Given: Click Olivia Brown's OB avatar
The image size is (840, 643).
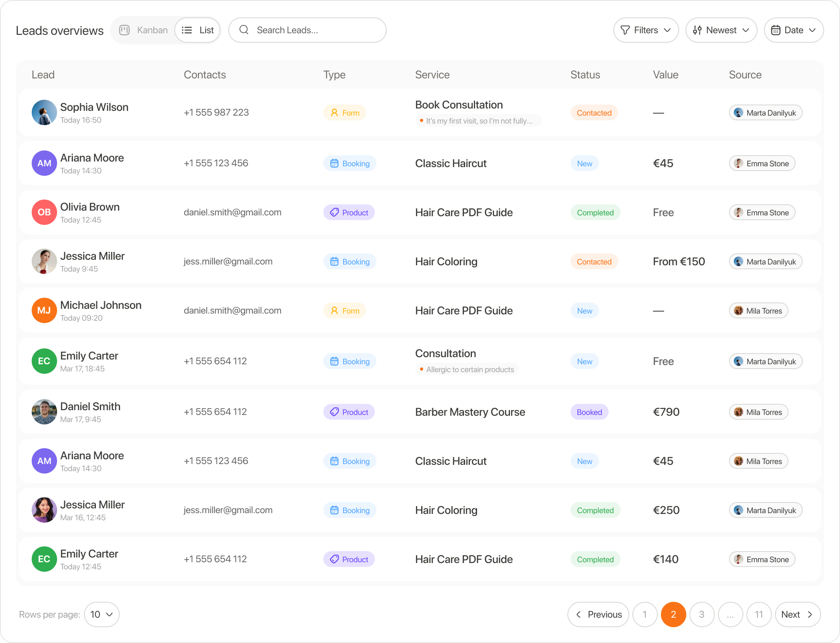Looking at the screenshot, I should coord(44,212).
